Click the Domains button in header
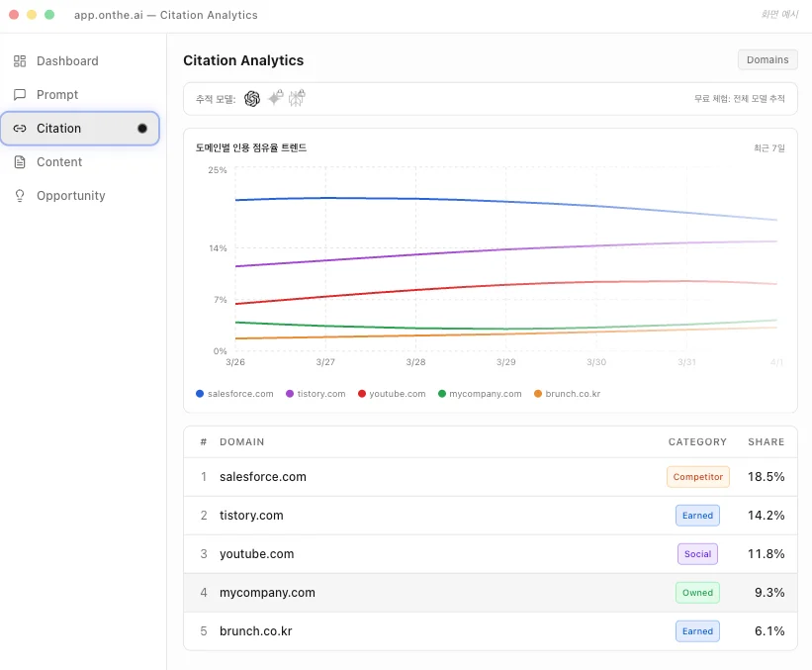Image resolution: width=812 pixels, height=670 pixels. point(767,60)
